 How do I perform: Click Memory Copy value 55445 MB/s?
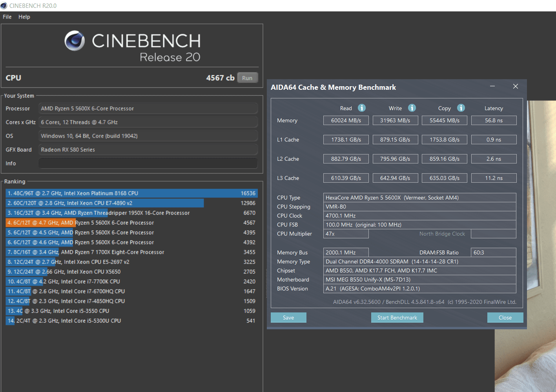pyautogui.click(x=445, y=120)
